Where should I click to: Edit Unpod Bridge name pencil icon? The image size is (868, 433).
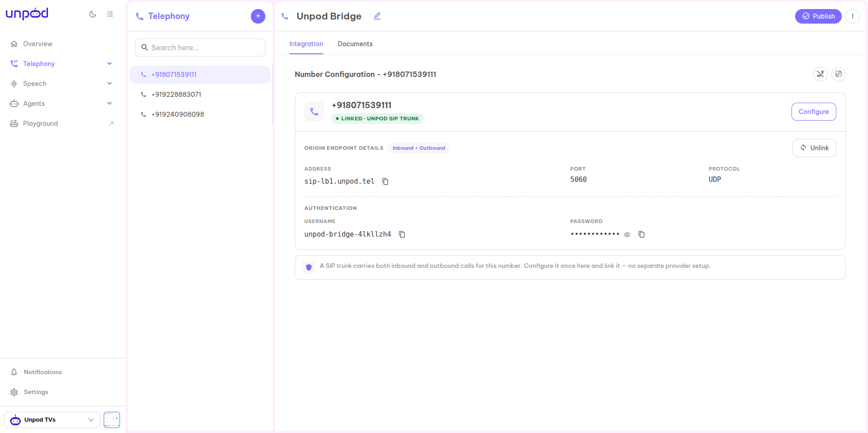pos(377,16)
